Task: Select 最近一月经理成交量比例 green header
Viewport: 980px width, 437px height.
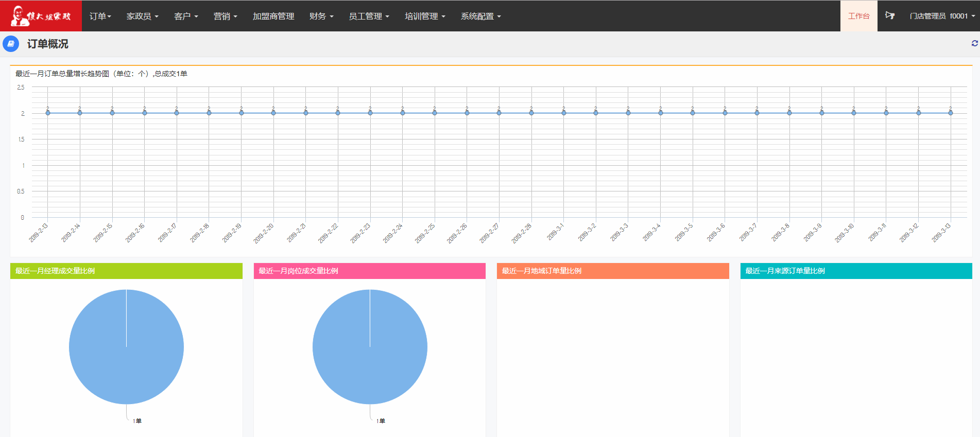Action: pyautogui.click(x=126, y=271)
